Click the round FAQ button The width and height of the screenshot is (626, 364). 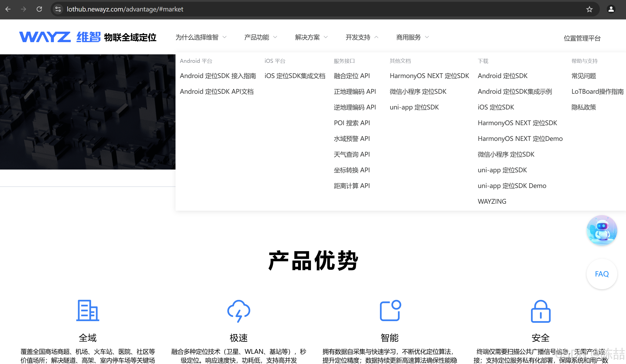coord(602,274)
